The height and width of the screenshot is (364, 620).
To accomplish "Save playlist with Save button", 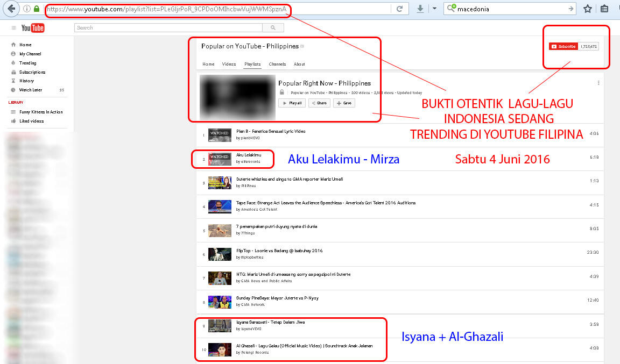I will coord(344,103).
